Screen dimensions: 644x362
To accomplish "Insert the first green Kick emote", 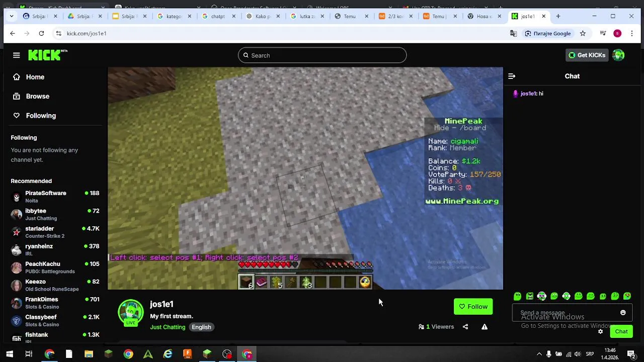I will point(517,296).
